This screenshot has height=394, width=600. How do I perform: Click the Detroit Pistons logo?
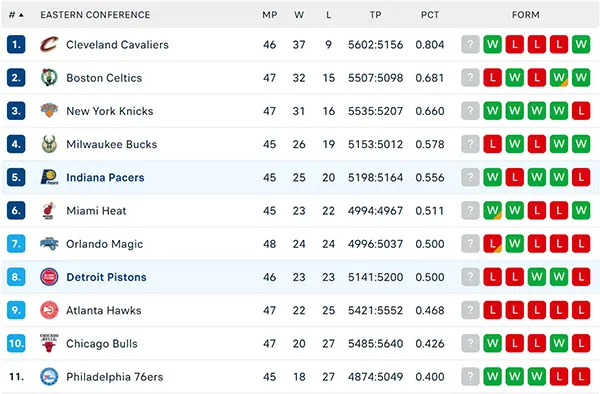tap(49, 277)
